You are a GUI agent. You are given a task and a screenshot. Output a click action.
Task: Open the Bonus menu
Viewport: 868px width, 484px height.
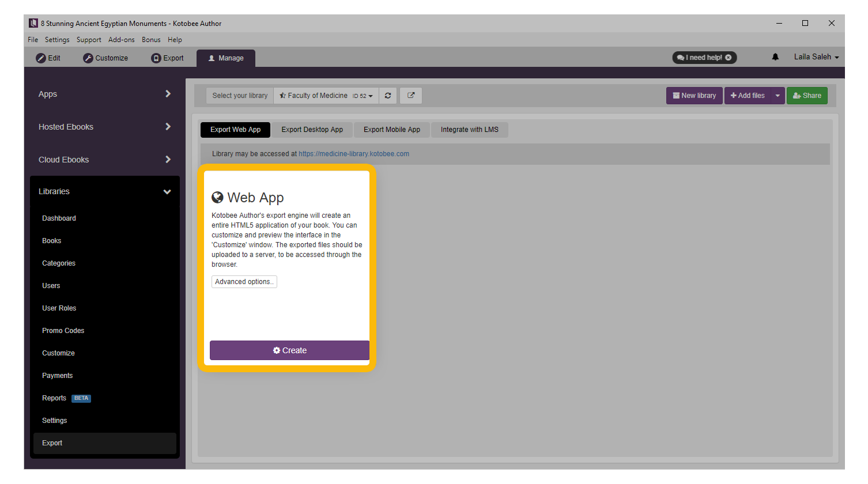(151, 40)
